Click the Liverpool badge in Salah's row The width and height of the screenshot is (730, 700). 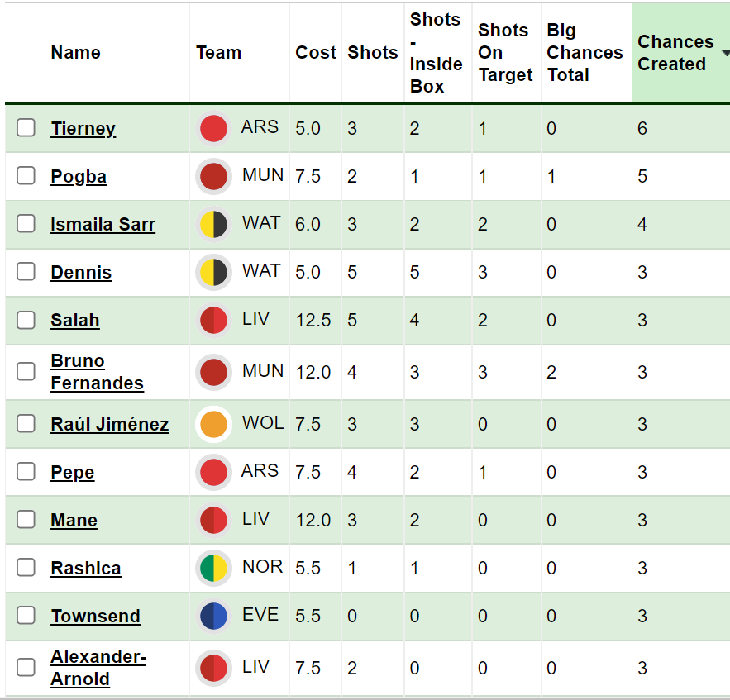213,321
